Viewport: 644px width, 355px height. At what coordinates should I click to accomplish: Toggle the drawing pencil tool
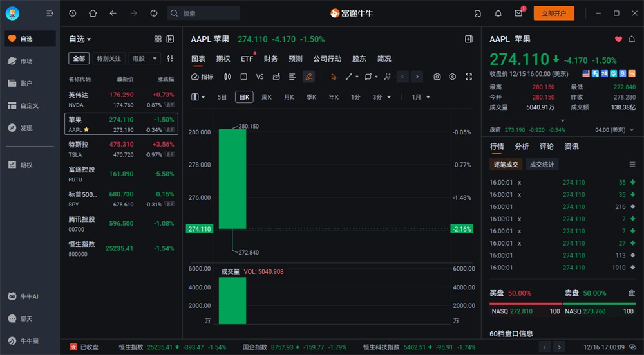click(308, 77)
